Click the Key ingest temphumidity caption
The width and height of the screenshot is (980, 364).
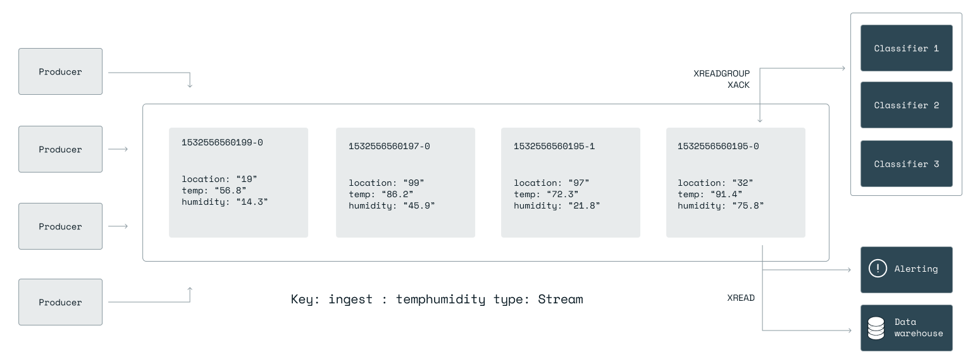[437, 299]
